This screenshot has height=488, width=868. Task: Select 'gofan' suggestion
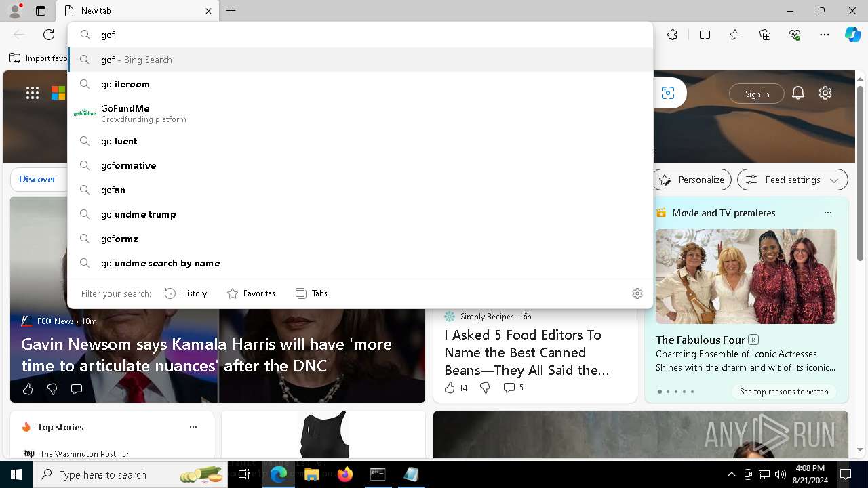(x=360, y=190)
